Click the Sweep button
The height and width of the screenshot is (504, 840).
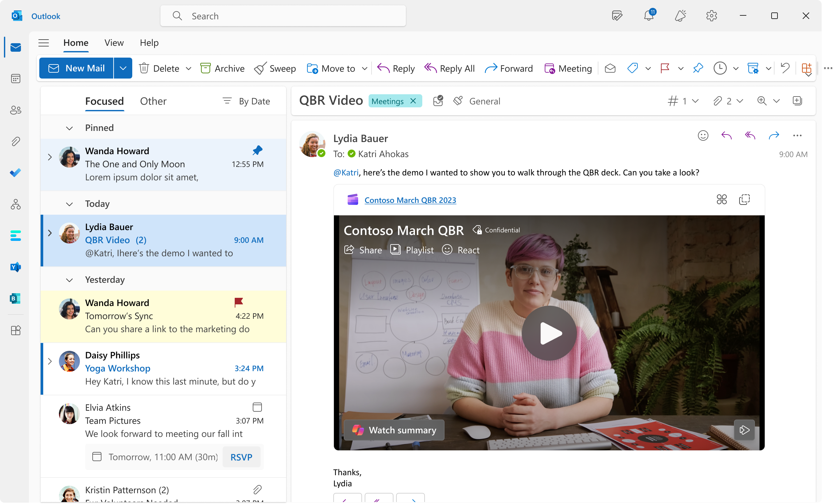click(275, 68)
